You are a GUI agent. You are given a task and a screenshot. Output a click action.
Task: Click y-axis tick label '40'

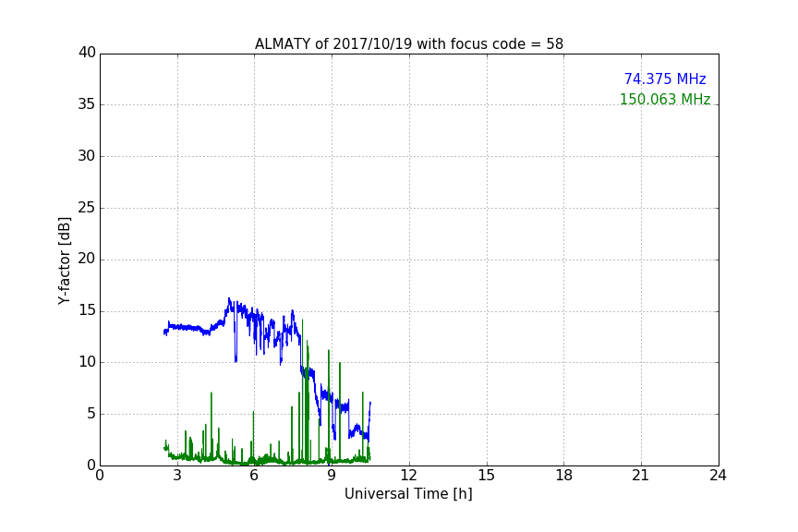click(x=87, y=53)
